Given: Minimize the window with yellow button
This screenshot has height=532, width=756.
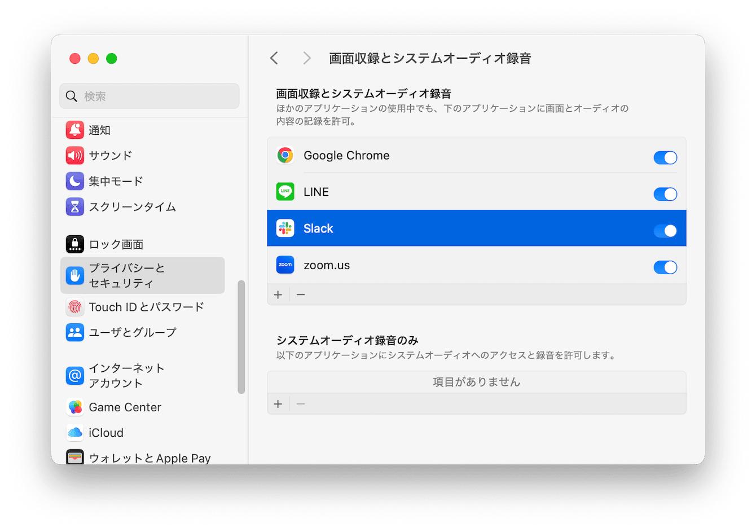Looking at the screenshot, I should tap(93, 59).
